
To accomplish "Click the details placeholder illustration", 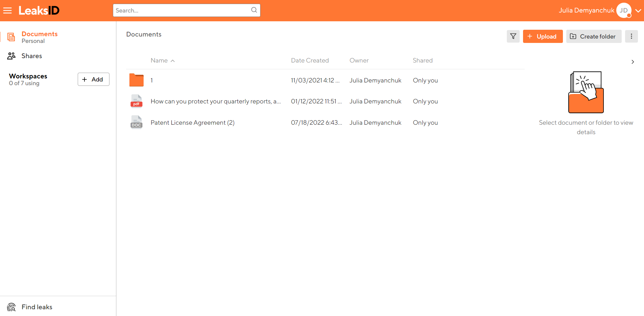I will tap(586, 92).
